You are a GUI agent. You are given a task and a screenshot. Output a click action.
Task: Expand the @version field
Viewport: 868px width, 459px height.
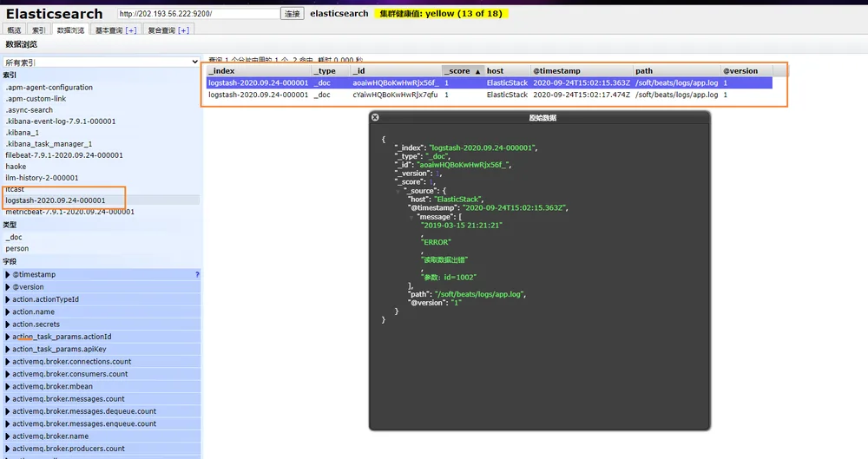[8, 287]
